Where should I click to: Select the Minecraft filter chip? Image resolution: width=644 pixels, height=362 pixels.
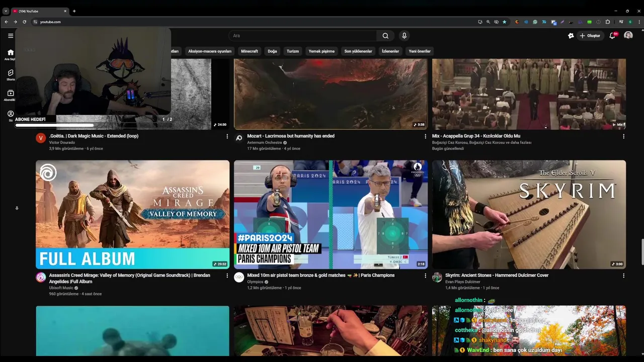click(x=250, y=51)
